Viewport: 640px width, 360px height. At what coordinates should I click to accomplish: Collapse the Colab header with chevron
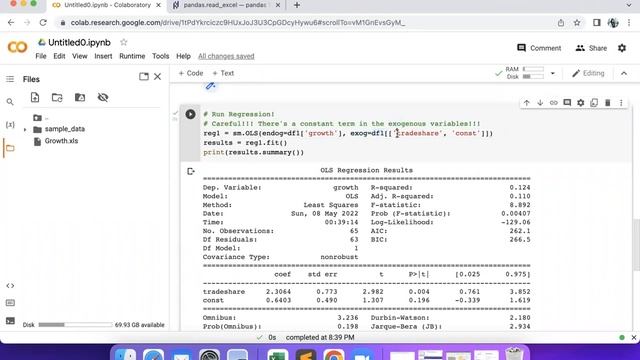(x=624, y=73)
